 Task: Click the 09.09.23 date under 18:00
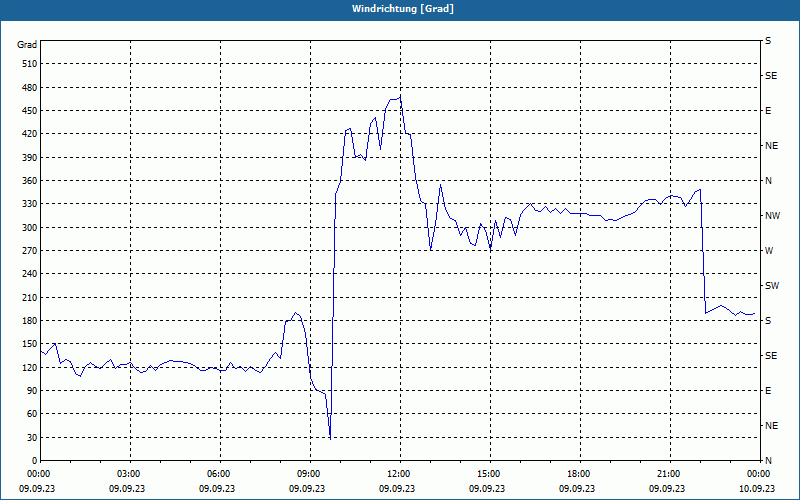tap(577, 488)
